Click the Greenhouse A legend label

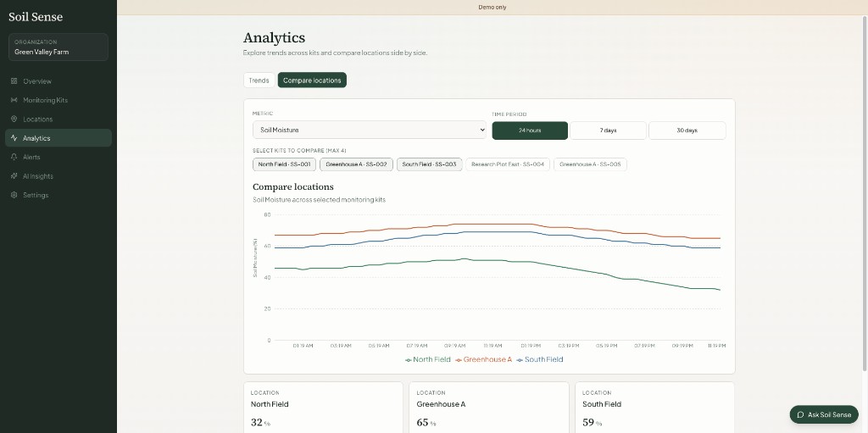(487, 359)
